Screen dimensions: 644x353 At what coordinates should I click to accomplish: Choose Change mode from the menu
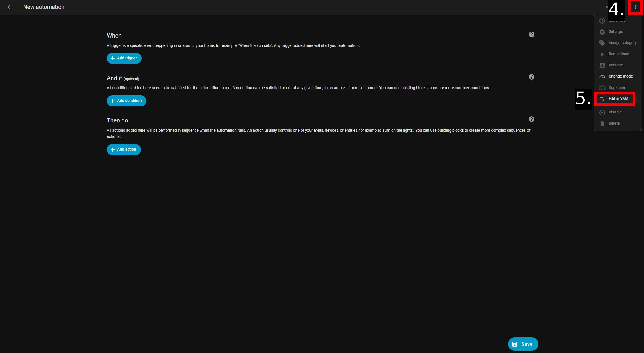pyautogui.click(x=618, y=76)
